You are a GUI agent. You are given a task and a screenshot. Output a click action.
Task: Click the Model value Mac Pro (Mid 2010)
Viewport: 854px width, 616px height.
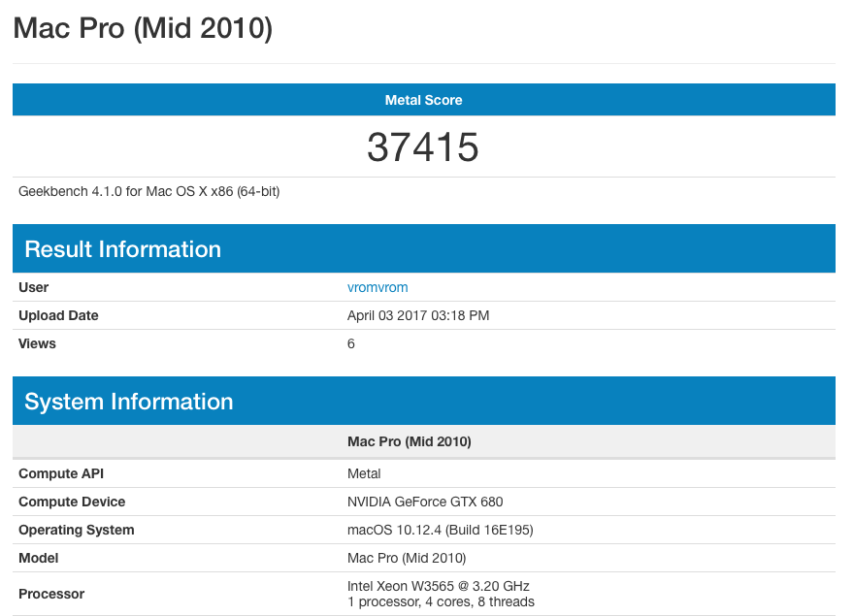click(x=407, y=558)
